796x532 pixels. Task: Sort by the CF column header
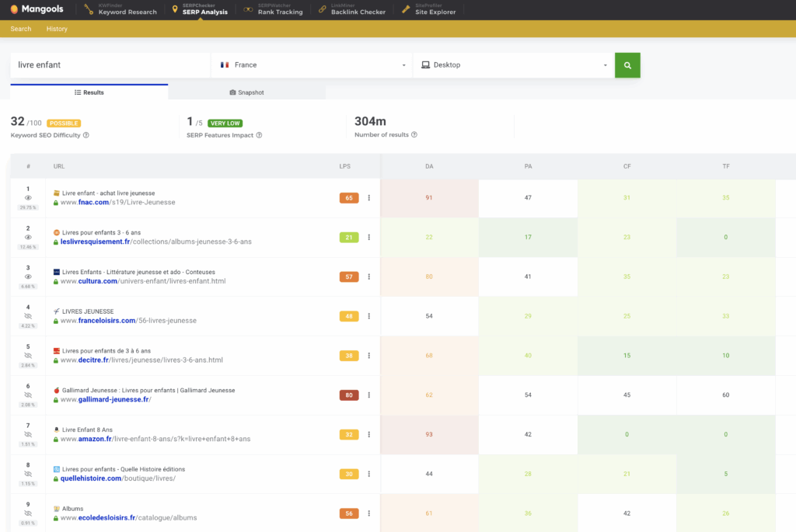[x=627, y=166]
